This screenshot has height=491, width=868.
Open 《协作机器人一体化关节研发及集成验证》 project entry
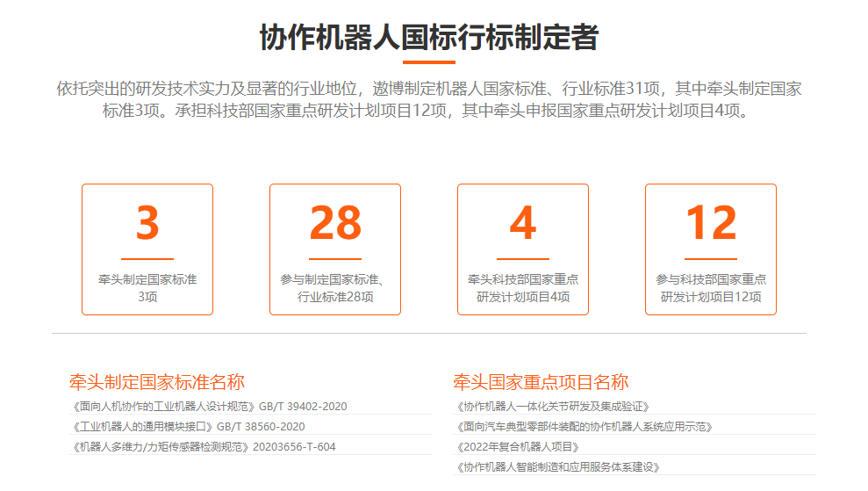pos(553,407)
